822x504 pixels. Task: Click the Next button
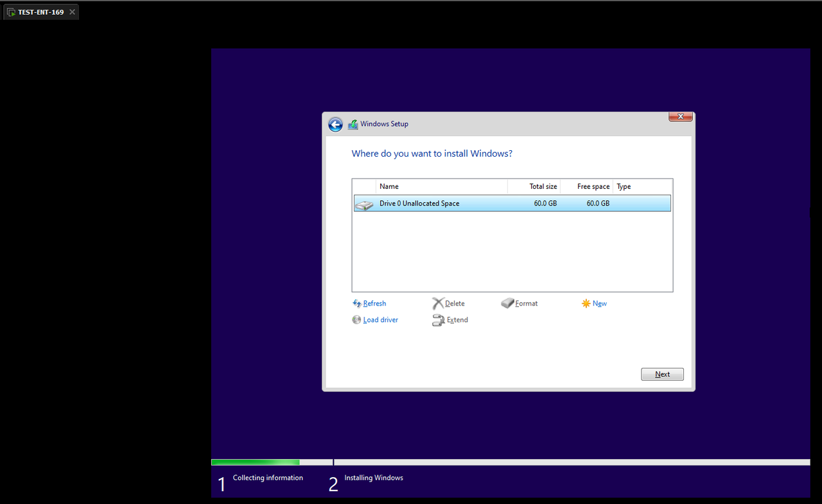point(662,374)
